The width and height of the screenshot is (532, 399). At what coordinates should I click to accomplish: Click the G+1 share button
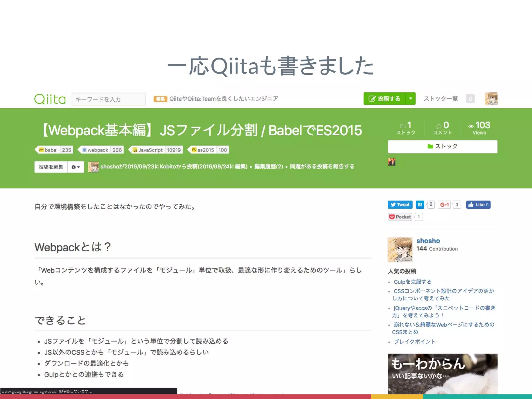[x=444, y=205]
